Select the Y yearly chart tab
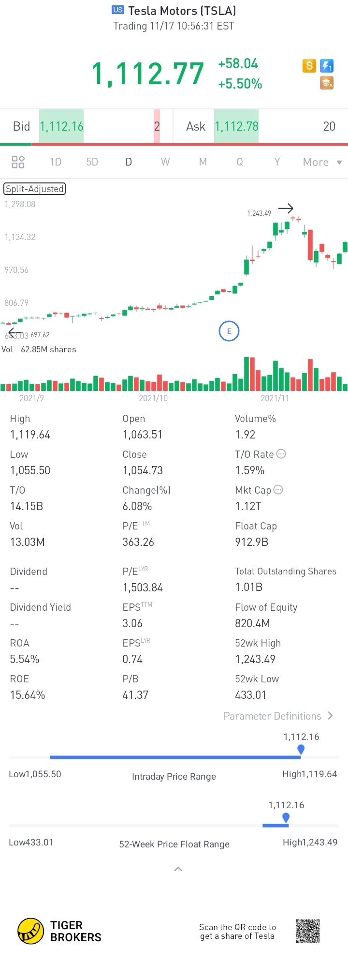This screenshot has height=980, width=348. [277, 162]
